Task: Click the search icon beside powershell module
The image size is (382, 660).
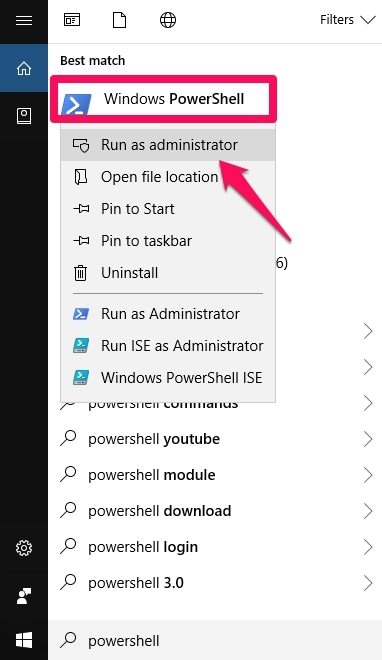Action: [x=68, y=474]
